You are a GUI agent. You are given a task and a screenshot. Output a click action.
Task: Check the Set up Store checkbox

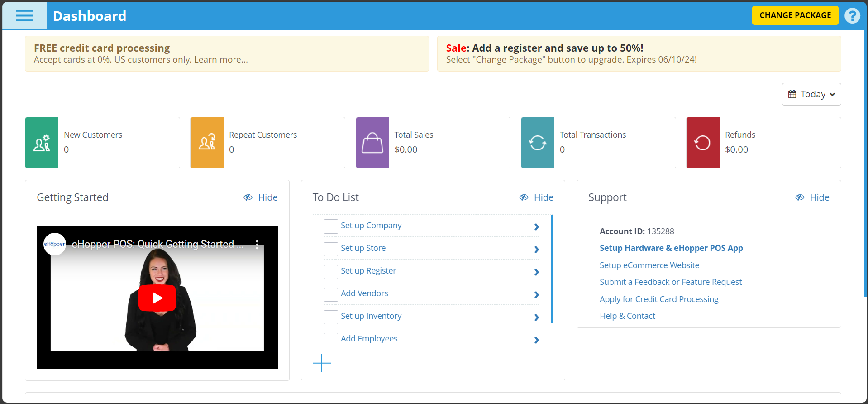331,249
